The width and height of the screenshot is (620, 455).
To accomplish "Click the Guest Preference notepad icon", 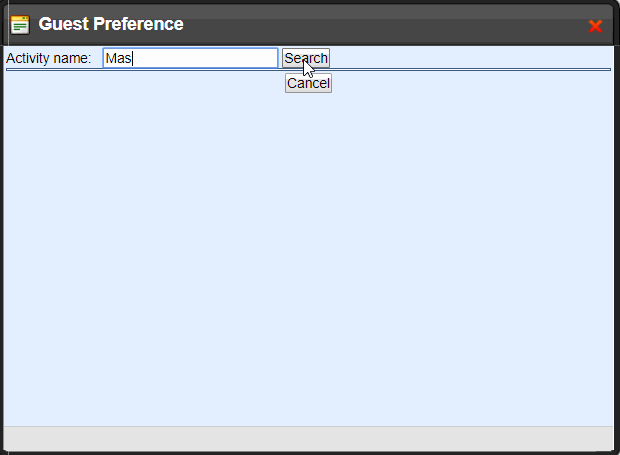I will (20, 25).
